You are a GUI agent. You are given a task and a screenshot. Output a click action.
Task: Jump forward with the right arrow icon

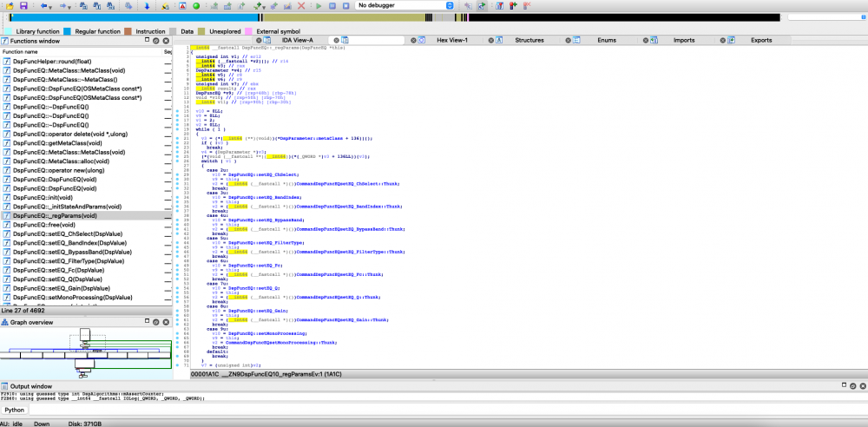coord(63,5)
